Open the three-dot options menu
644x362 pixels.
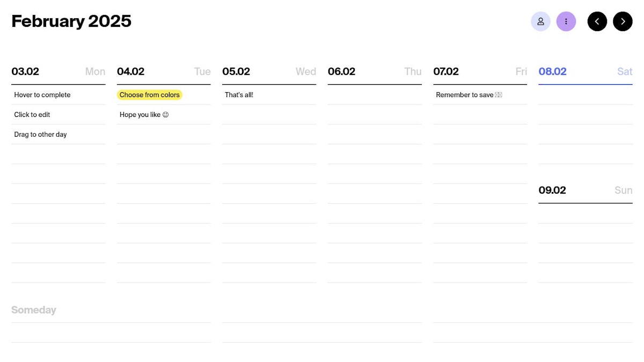[566, 21]
